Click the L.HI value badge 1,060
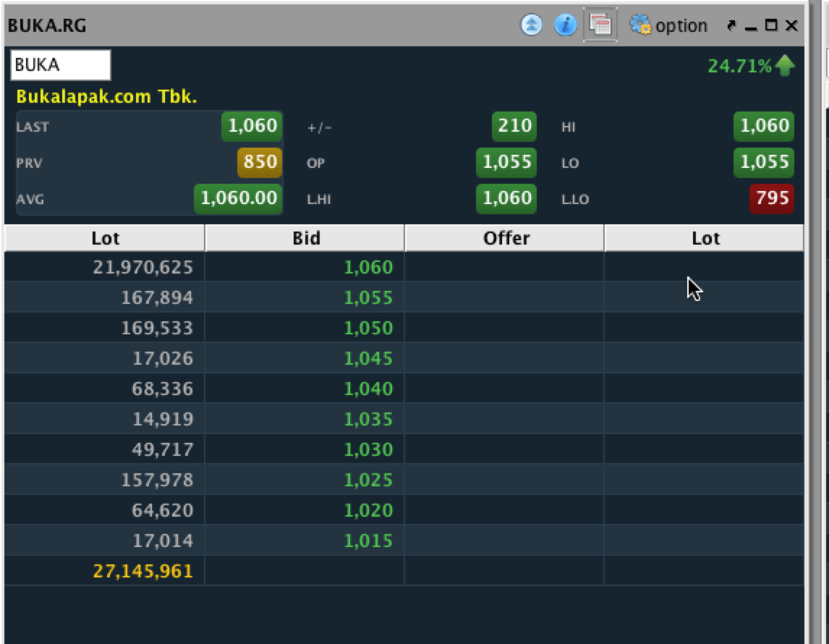The image size is (829, 644). pyautogui.click(x=506, y=198)
